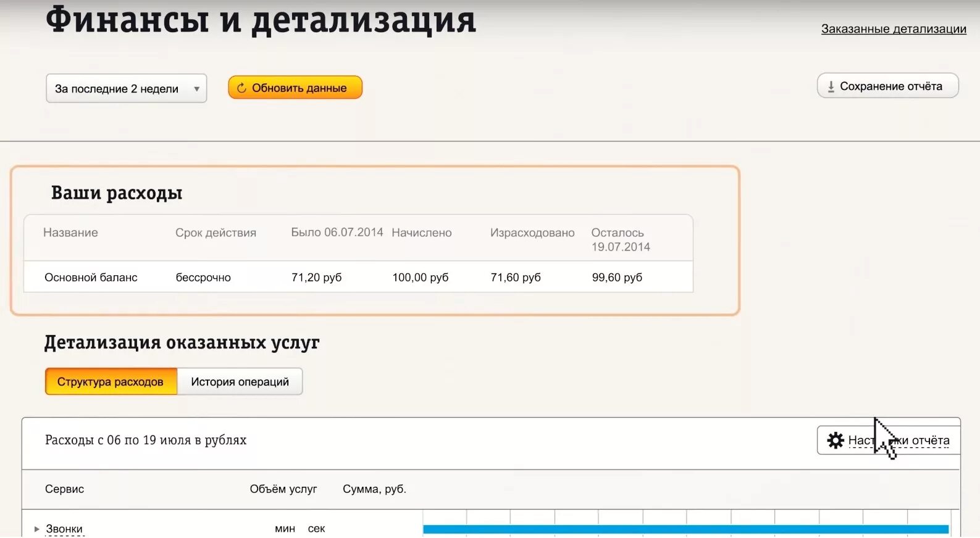Click the 'Срок действия' column header
This screenshot has width=980, height=538.
pyautogui.click(x=216, y=233)
